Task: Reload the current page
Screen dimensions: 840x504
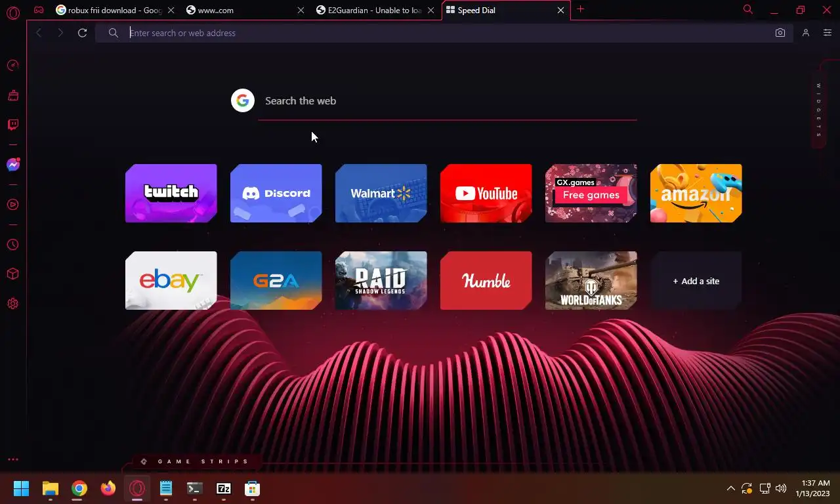Action: [x=82, y=33]
